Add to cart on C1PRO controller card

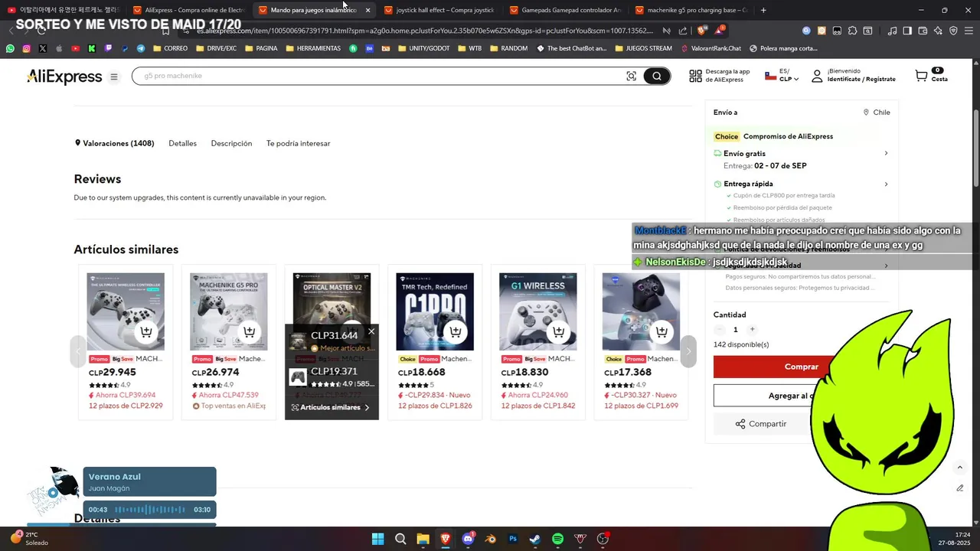(x=456, y=331)
